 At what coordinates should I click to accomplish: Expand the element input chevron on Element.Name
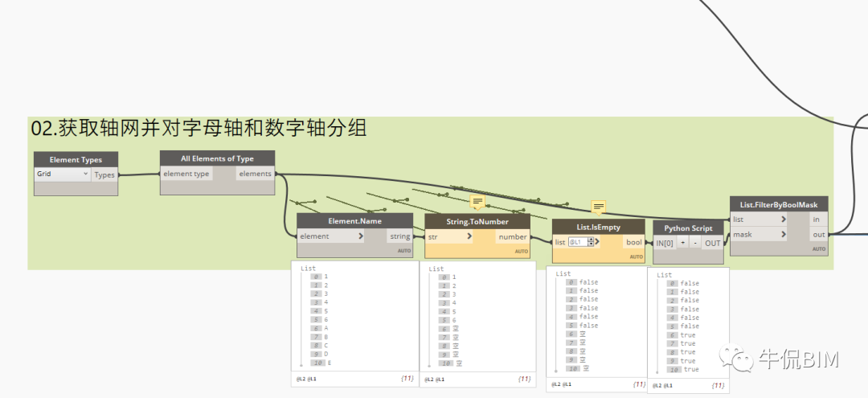pyautogui.click(x=361, y=236)
